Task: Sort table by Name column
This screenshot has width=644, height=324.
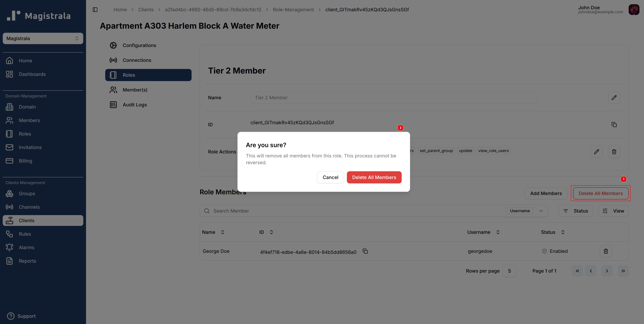Action: pyautogui.click(x=222, y=232)
